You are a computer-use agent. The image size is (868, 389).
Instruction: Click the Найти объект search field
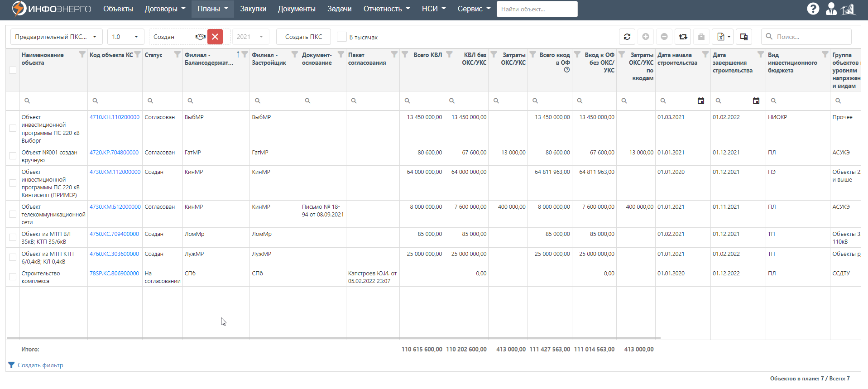tap(537, 9)
